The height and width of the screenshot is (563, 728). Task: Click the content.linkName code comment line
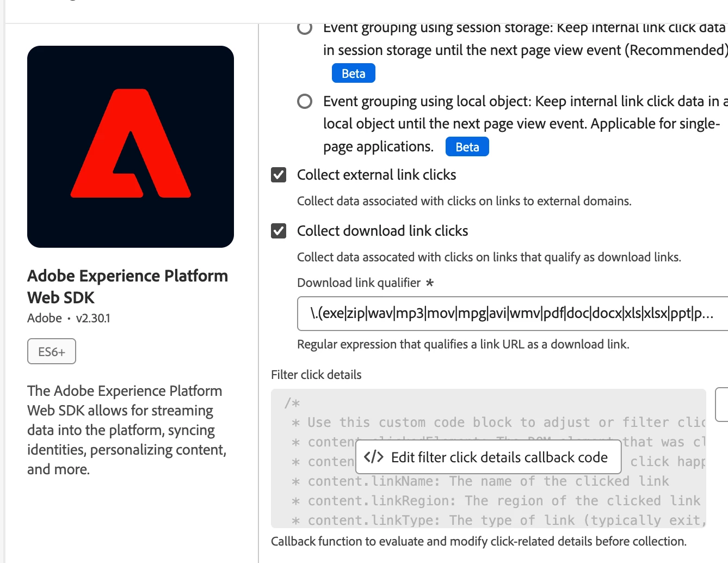(x=480, y=481)
